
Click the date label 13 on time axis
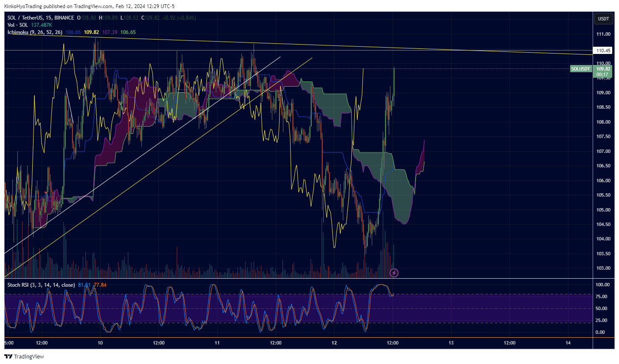coord(451,343)
